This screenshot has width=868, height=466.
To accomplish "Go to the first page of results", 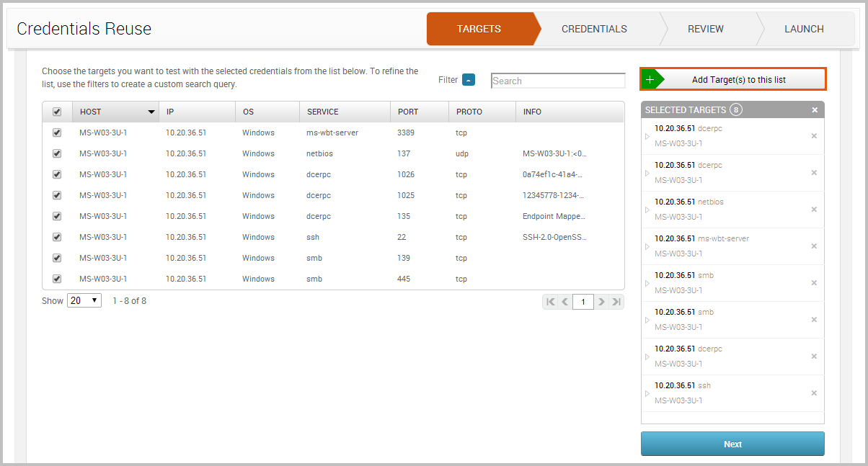I will (551, 302).
